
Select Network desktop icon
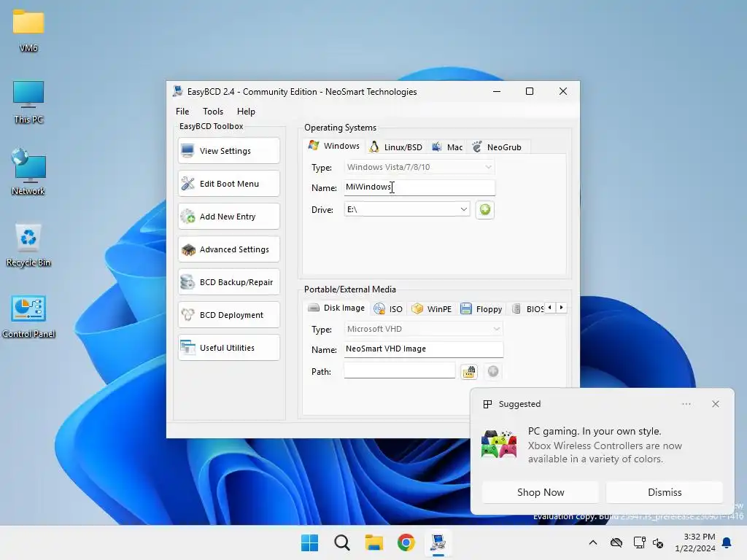28,172
